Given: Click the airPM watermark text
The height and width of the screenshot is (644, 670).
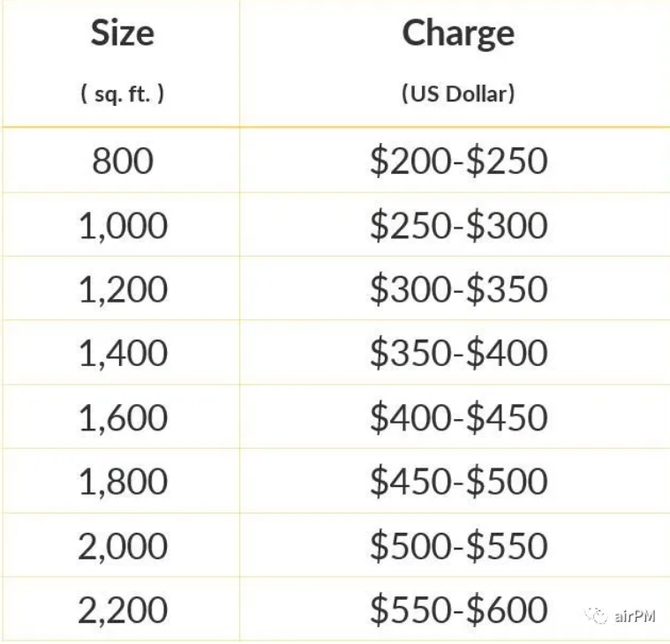Looking at the screenshot, I should [x=635, y=616].
